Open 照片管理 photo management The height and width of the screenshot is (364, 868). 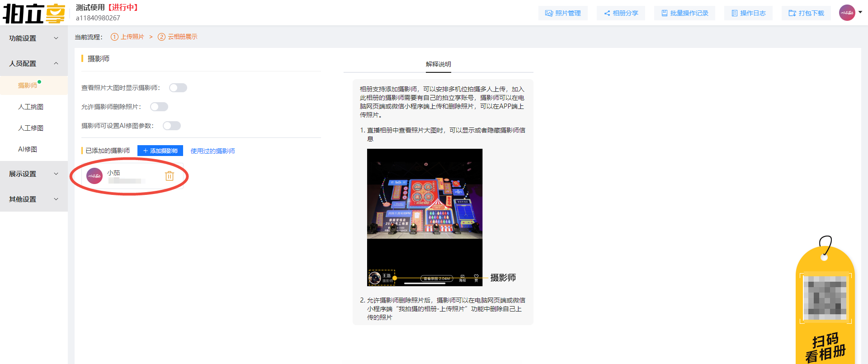tap(563, 13)
